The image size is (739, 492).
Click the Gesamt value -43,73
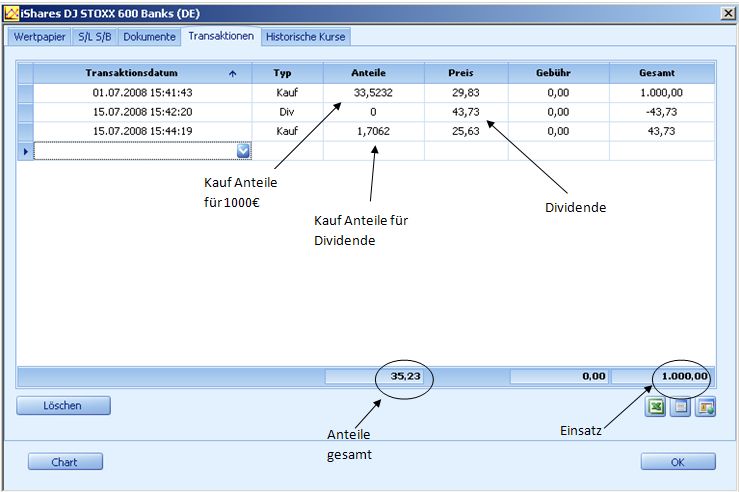coord(662,112)
